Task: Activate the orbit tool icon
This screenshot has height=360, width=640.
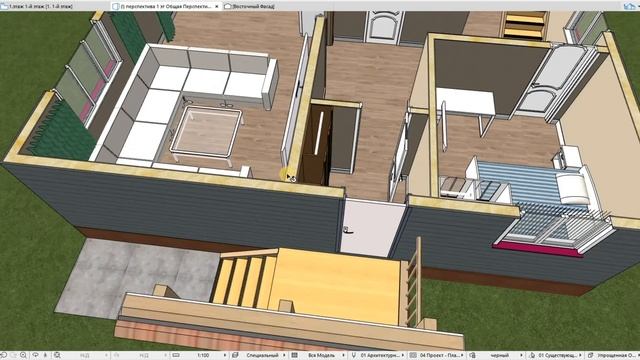Action: 36,355
